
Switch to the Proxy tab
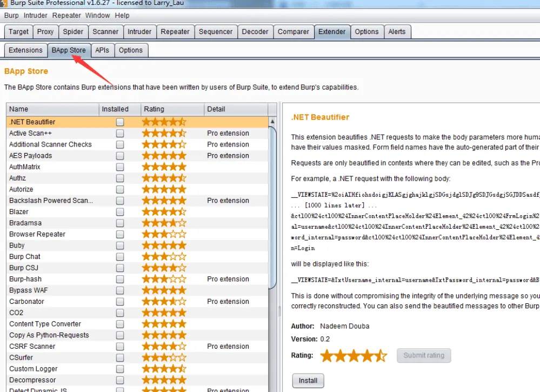pyautogui.click(x=45, y=32)
